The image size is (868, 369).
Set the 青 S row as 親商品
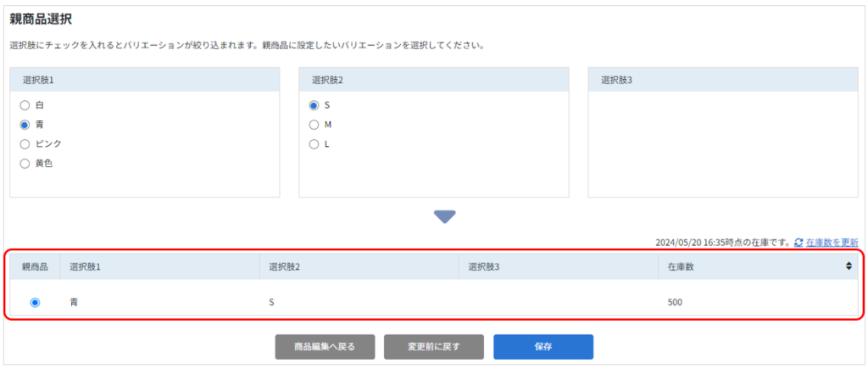click(x=35, y=303)
